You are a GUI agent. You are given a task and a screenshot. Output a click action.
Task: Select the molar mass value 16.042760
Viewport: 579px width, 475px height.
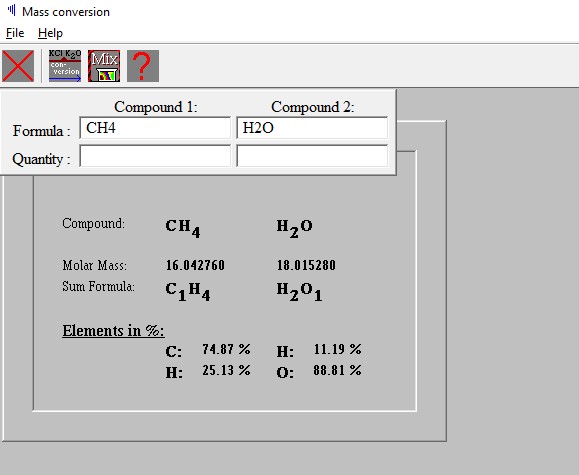[195, 265]
